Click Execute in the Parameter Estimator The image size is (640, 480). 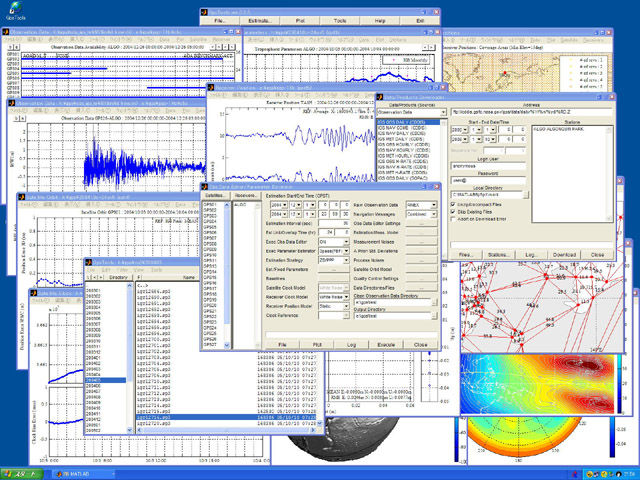tap(386, 345)
